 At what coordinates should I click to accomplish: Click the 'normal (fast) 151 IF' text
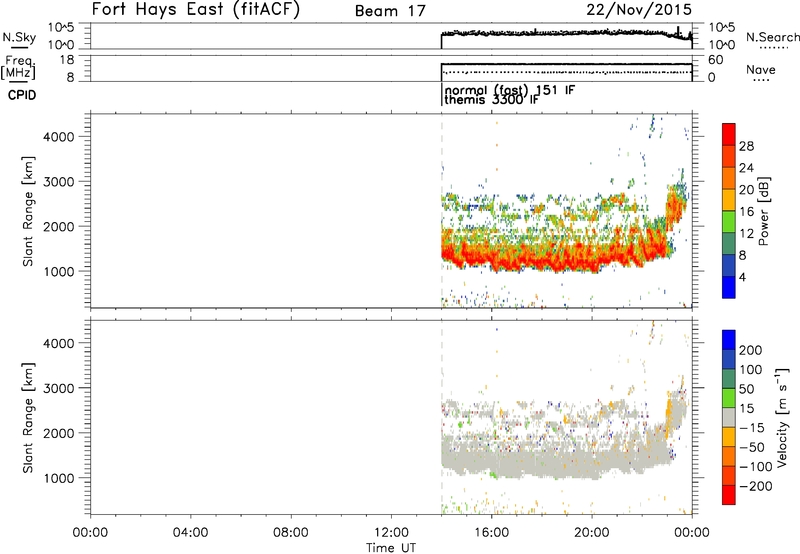[x=510, y=90]
